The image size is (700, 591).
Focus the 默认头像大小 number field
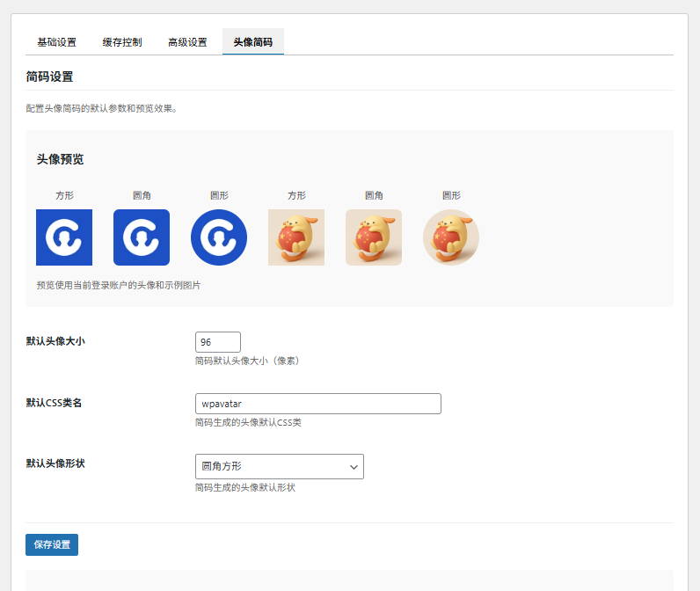pos(218,342)
